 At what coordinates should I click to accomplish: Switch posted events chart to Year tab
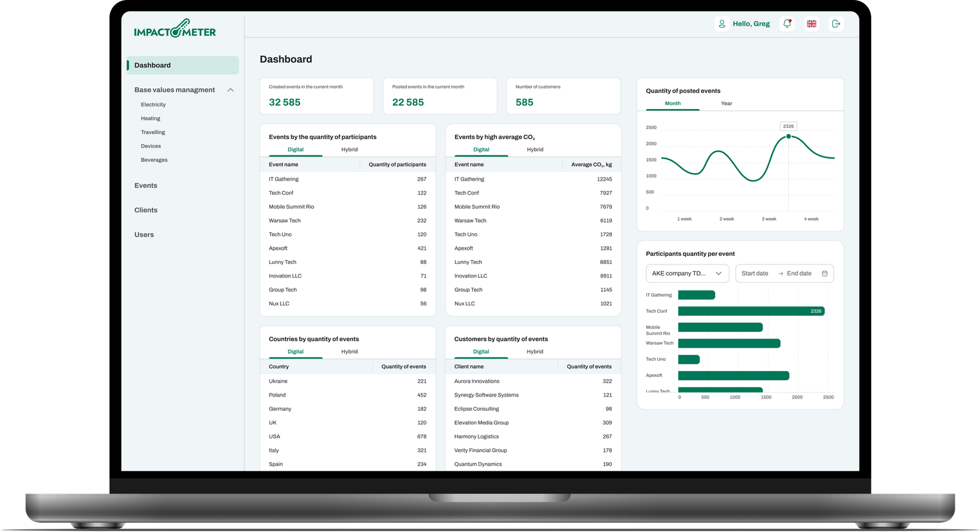(x=726, y=103)
